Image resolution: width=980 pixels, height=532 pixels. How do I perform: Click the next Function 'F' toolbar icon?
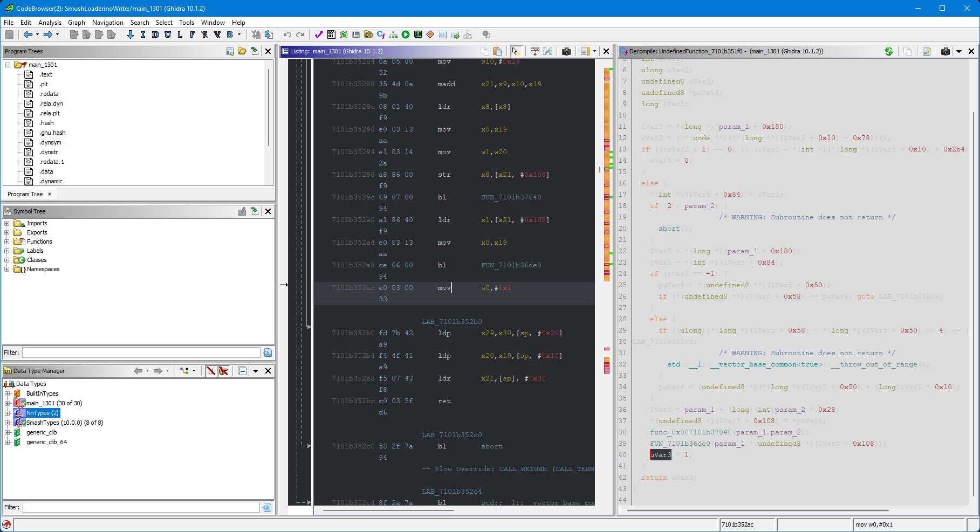[193, 34]
